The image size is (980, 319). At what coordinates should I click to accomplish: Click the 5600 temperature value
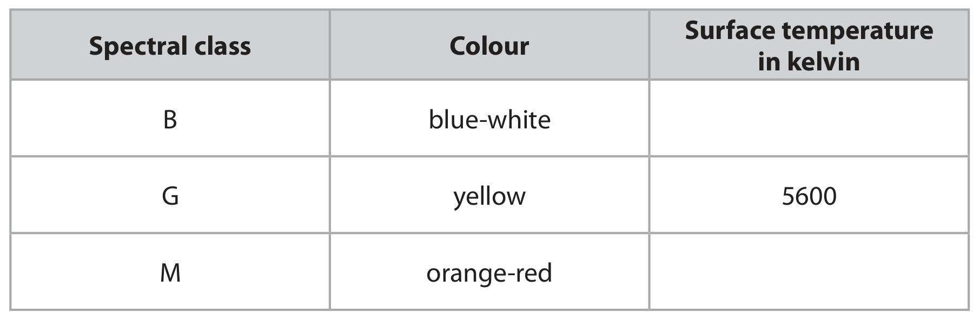click(x=809, y=196)
